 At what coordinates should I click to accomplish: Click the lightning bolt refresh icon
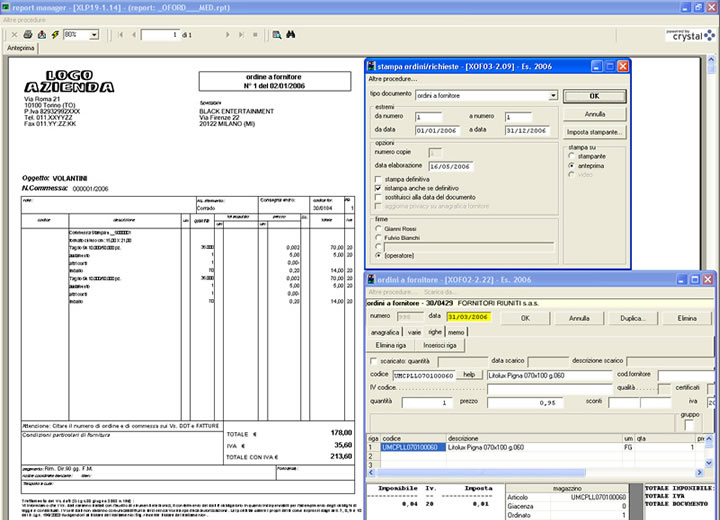(x=54, y=34)
